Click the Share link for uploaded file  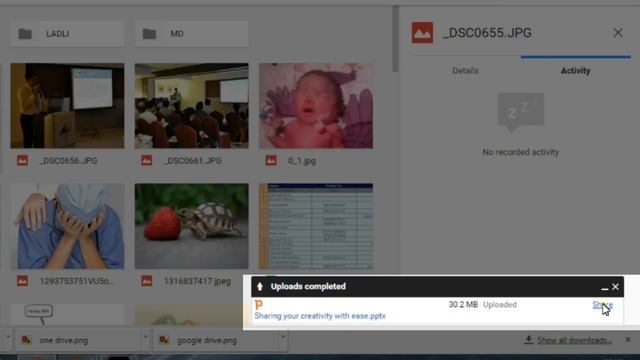[602, 305]
